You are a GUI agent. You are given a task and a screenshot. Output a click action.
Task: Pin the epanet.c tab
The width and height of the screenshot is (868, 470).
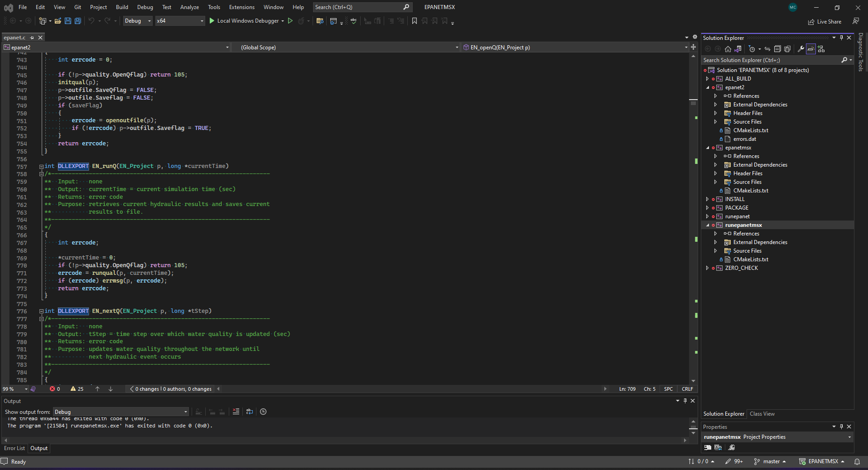coord(32,38)
